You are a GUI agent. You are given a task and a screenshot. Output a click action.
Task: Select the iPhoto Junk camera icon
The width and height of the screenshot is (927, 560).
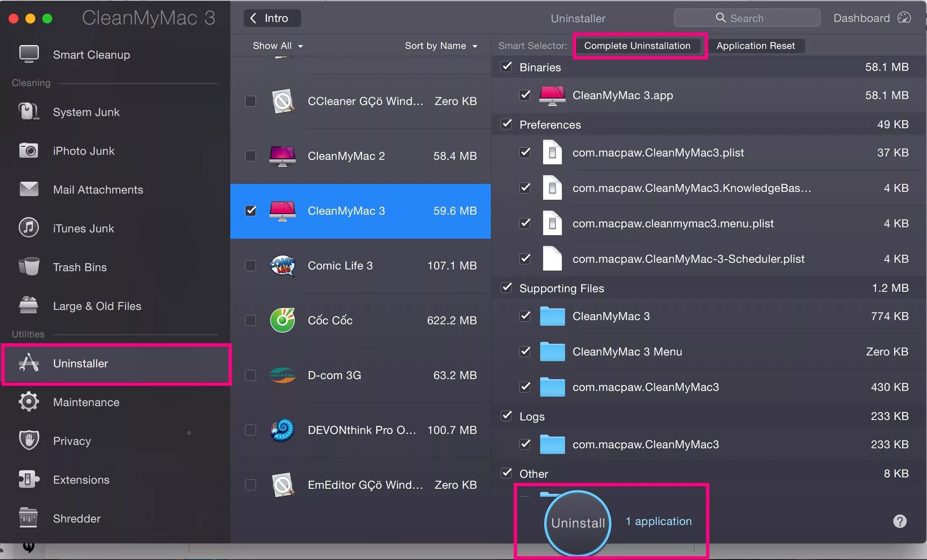coord(28,151)
